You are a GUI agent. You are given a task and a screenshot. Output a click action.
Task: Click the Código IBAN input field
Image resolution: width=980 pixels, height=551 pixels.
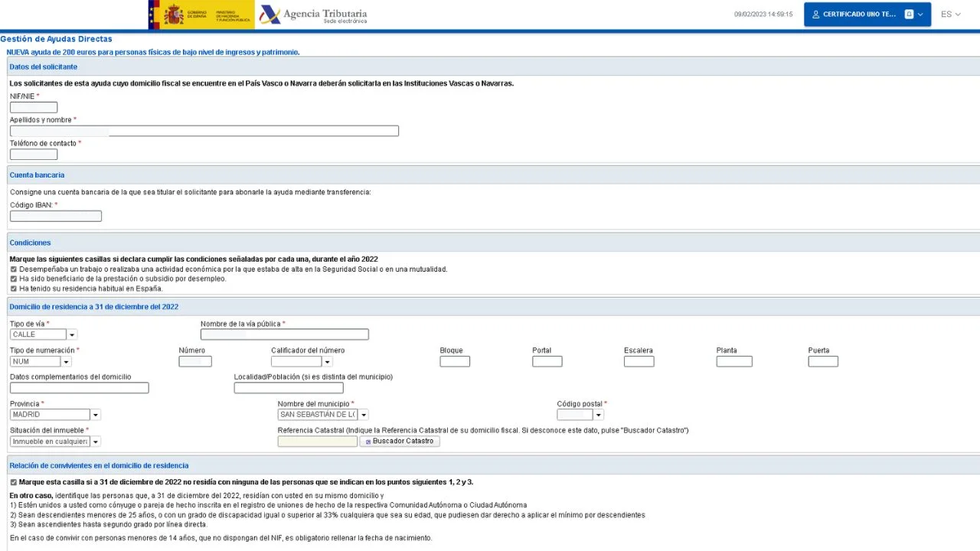click(x=56, y=217)
